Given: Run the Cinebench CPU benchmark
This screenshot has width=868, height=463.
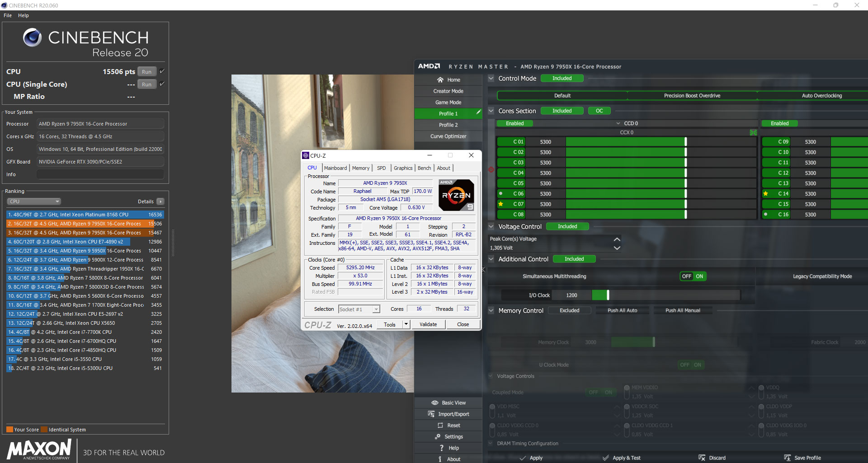Looking at the screenshot, I should pyautogui.click(x=147, y=71).
